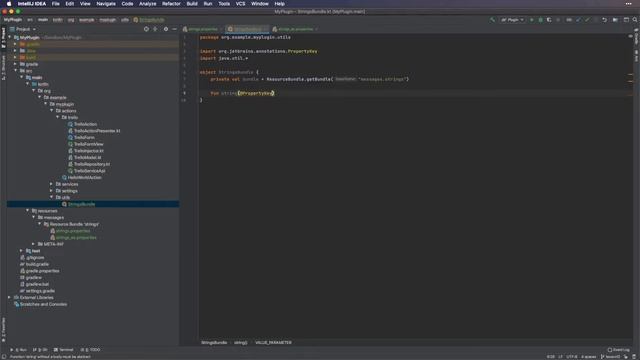Image resolution: width=640 pixels, height=360 pixels.
Task: Open the VCS menu
Action: [x=240, y=4]
